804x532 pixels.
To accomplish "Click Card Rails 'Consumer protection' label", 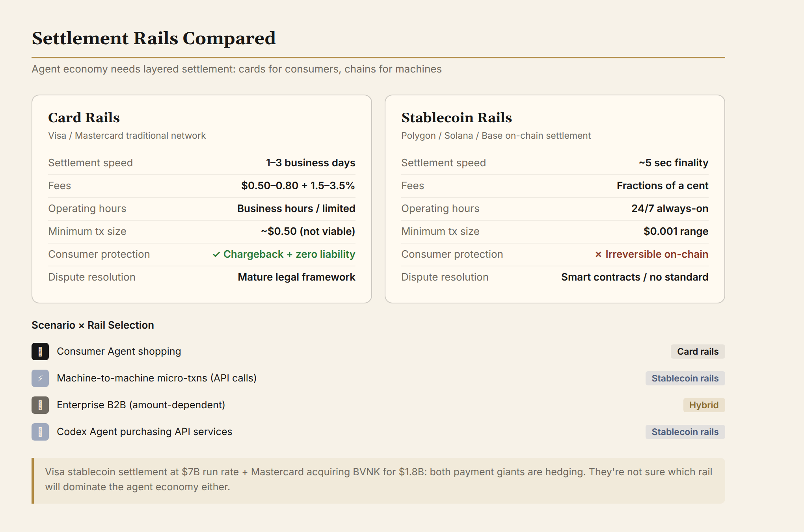I will [x=99, y=254].
